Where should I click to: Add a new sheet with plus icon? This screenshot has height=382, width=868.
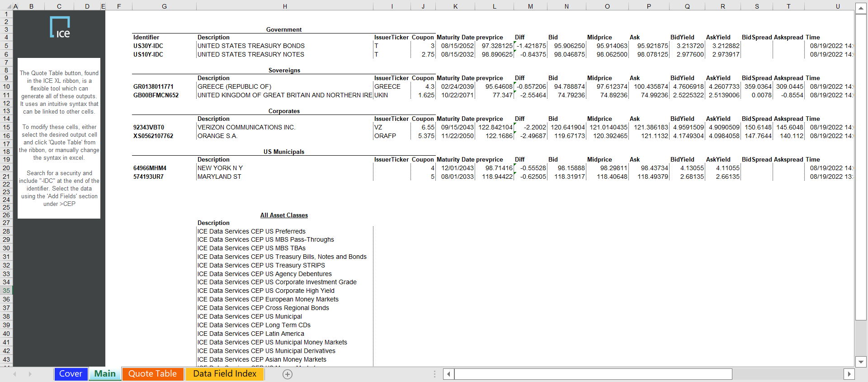288,374
